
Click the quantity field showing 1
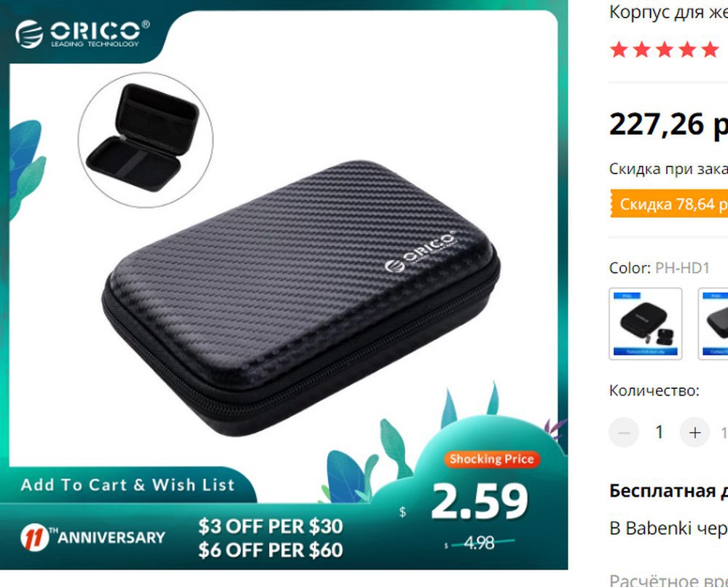tap(659, 433)
